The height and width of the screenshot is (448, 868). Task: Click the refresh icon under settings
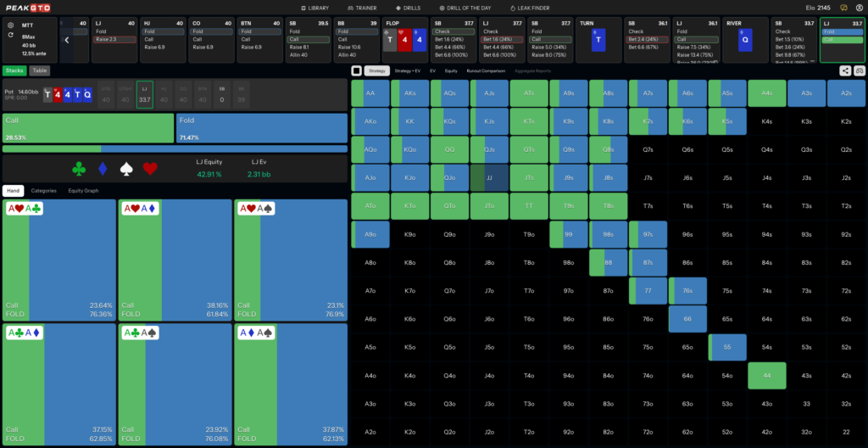11,35
